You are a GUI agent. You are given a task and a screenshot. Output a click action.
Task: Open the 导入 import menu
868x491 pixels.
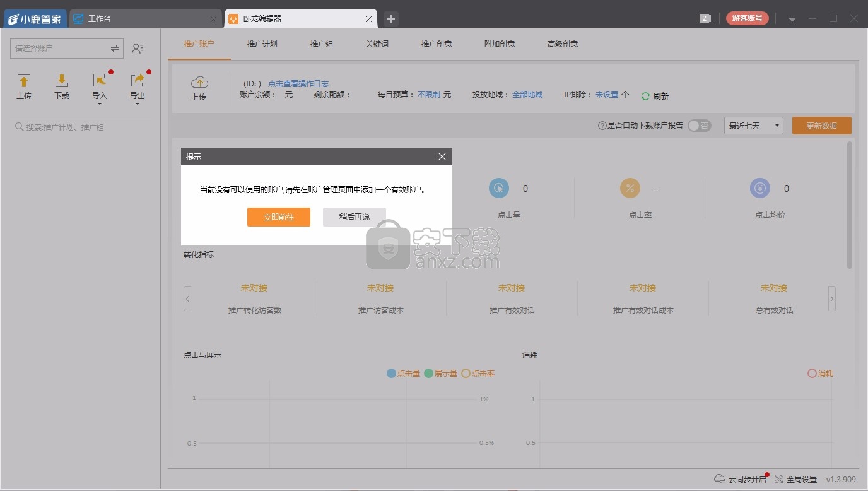click(100, 88)
